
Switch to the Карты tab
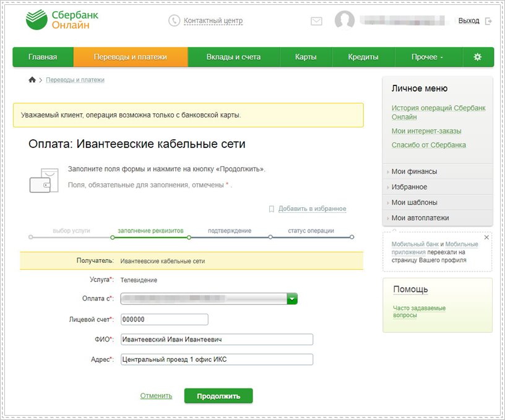(306, 57)
